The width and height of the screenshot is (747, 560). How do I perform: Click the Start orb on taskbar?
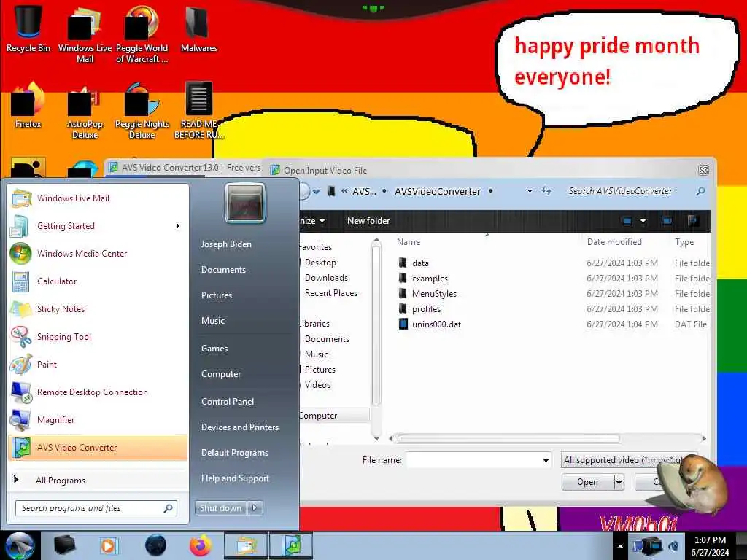click(20, 545)
